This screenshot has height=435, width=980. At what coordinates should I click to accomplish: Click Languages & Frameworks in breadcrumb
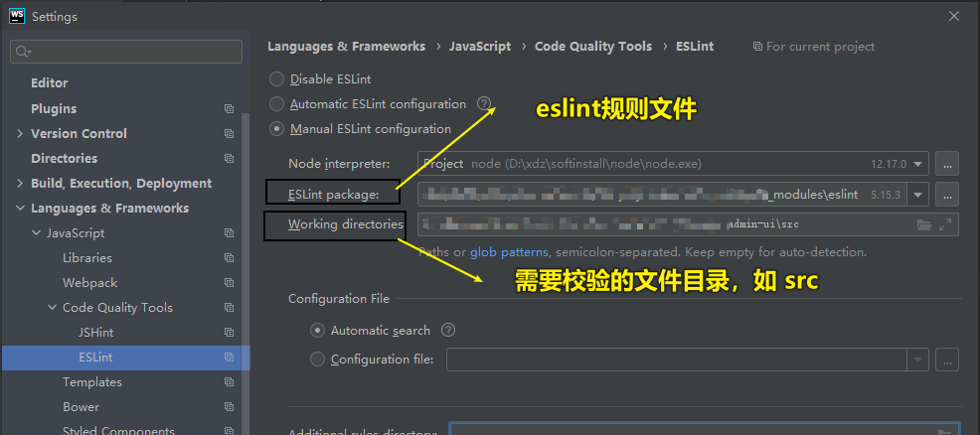point(346,47)
